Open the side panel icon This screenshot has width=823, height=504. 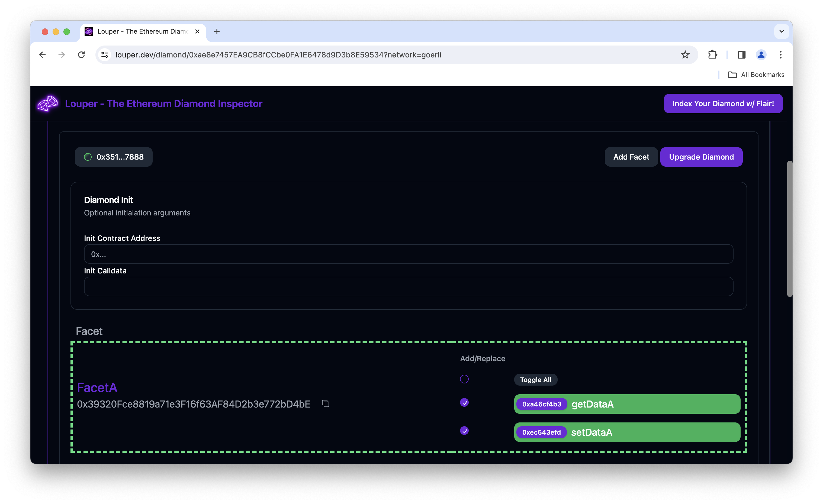(741, 55)
